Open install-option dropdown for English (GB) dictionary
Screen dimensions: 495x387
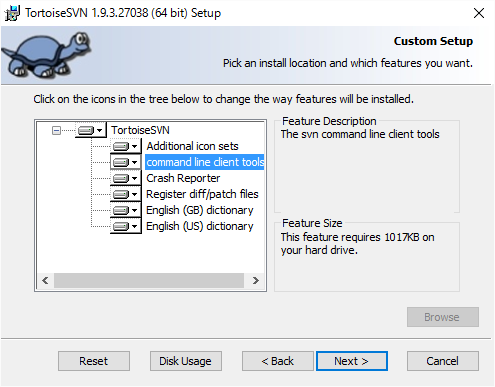point(126,210)
